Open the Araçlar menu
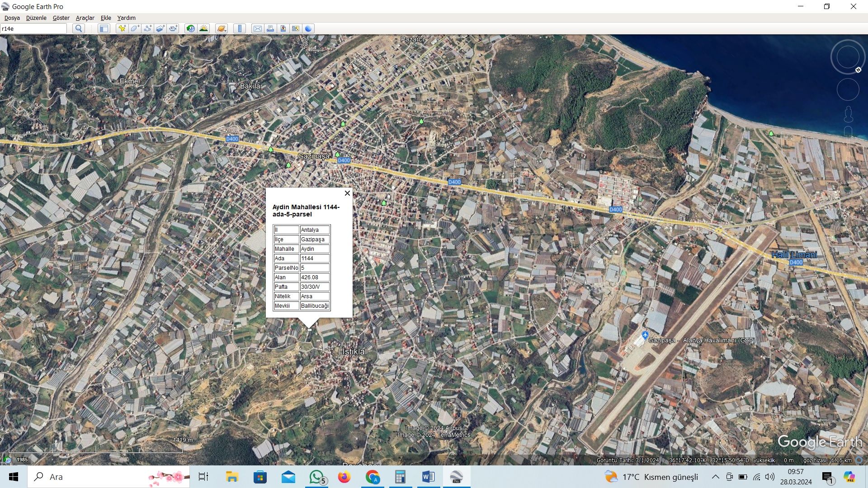Viewport: 868px width, 488px height. [x=85, y=18]
